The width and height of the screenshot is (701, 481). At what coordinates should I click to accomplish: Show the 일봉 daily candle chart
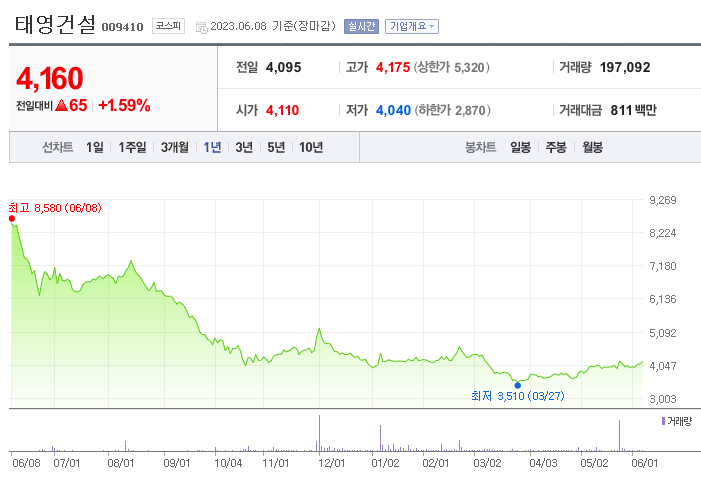(x=520, y=147)
